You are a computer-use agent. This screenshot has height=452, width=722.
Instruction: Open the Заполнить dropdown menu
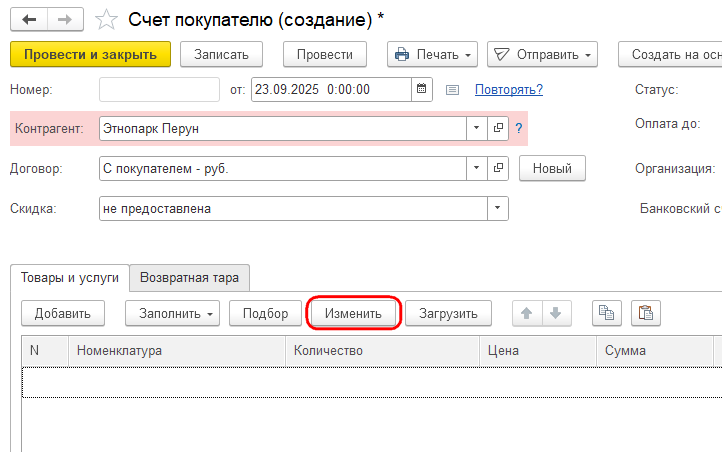[x=172, y=313]
